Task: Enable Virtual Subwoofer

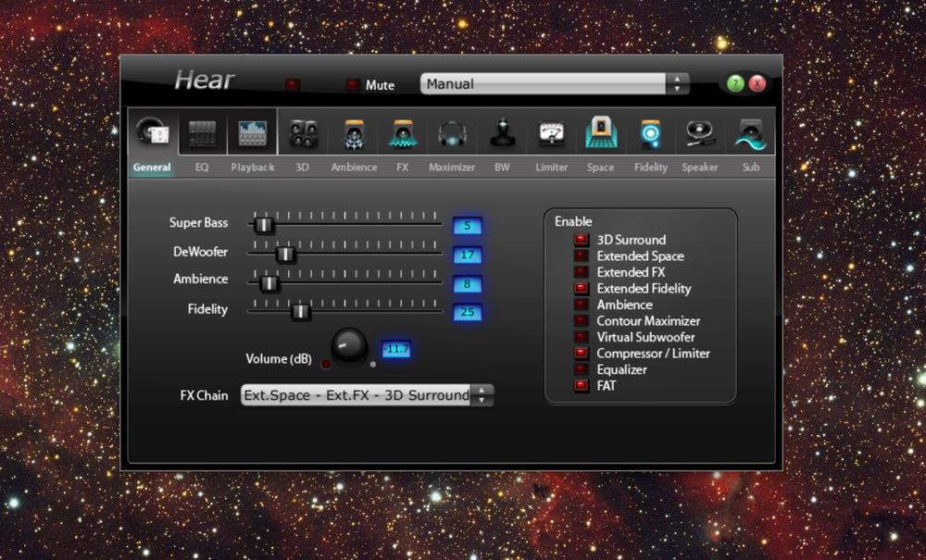Action: (x=582, y=337)
